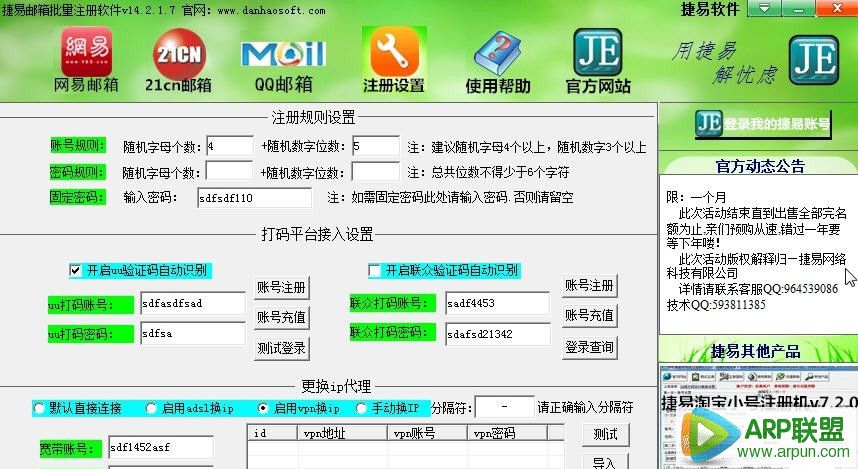Click announcement text 技术QQ:593811385
This screenshot has height=469, width=858.
pyautogui.click(x=716, y=305)
